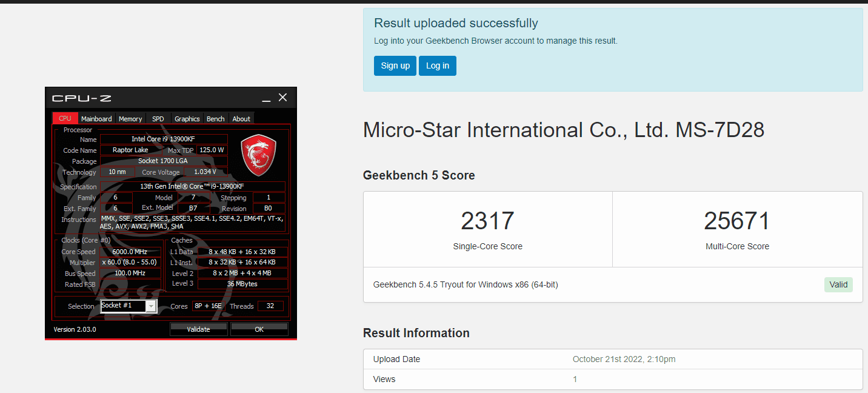Click the Geekbench 5.4.5 Tryout version text
The height and width of the screenshot is (393, 868).
point(466,284)
